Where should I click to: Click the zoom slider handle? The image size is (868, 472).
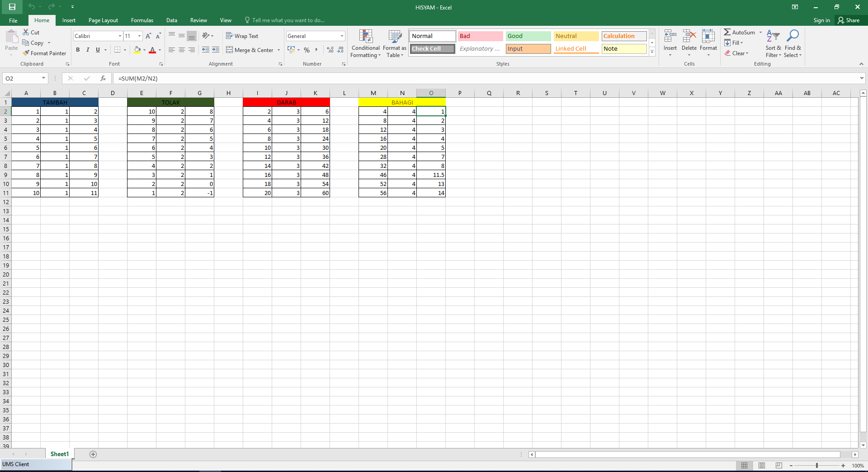click(816, 465)
